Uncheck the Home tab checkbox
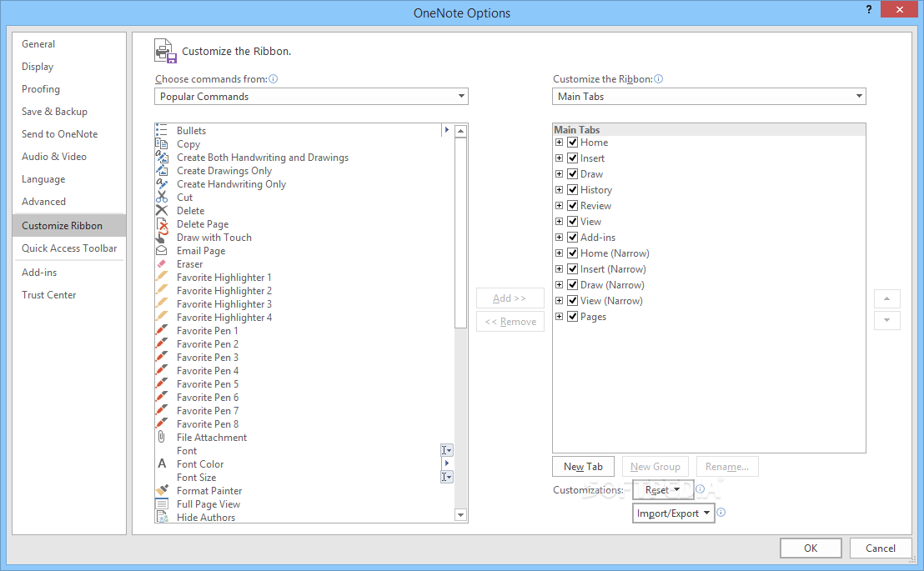 (572, 142)
